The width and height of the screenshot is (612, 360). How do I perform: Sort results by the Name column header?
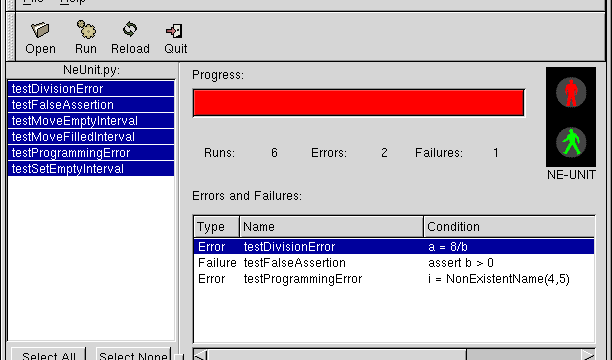(x=331, y=226)
